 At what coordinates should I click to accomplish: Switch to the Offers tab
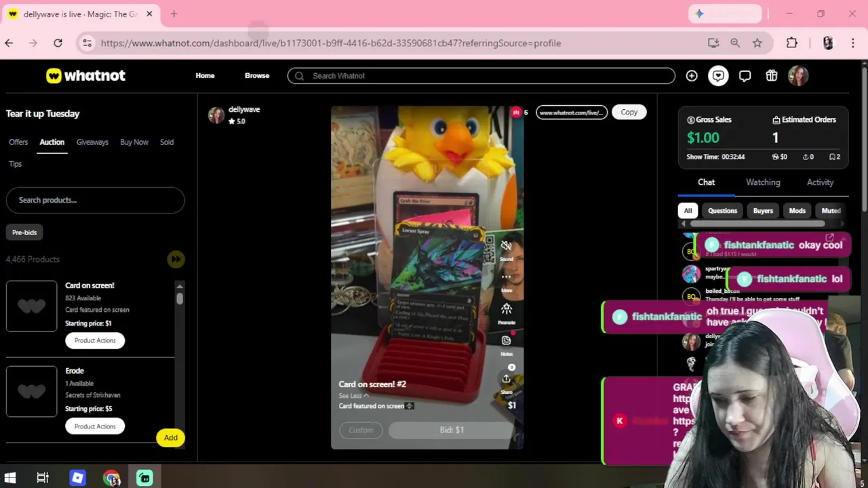pyautogui.click(x=18, y=142)
